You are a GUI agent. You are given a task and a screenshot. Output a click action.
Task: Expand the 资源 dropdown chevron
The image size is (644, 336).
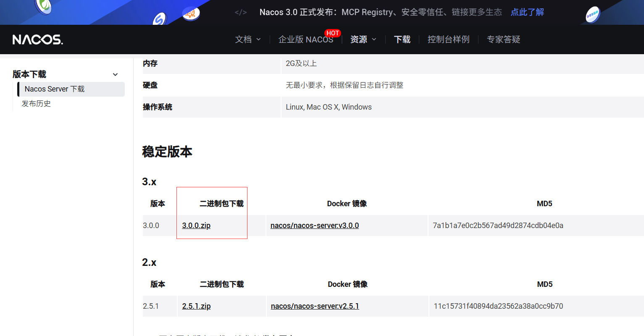point(374,39)
